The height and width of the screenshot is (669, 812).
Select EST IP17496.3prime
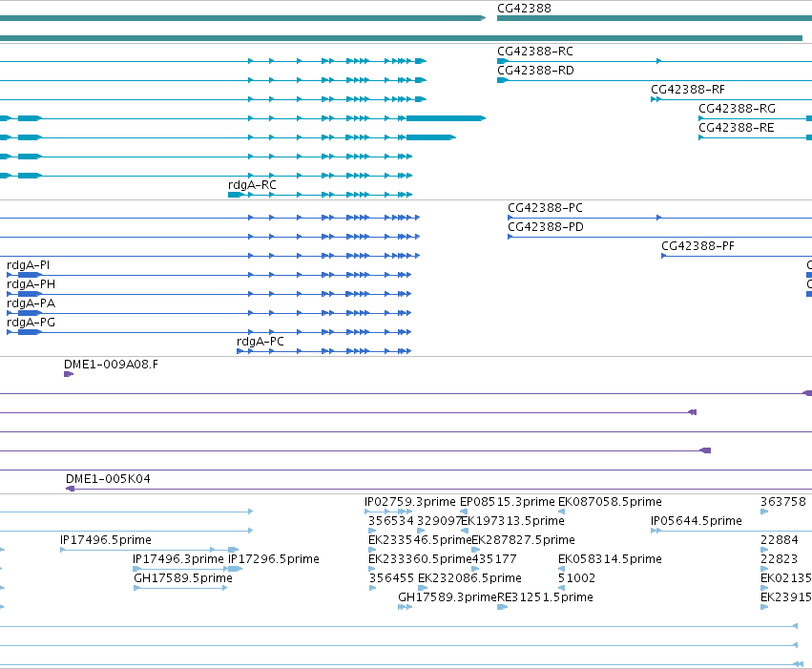pos(178,559)
